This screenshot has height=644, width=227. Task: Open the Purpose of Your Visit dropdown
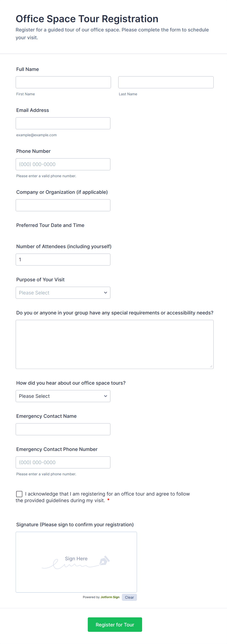60,293
